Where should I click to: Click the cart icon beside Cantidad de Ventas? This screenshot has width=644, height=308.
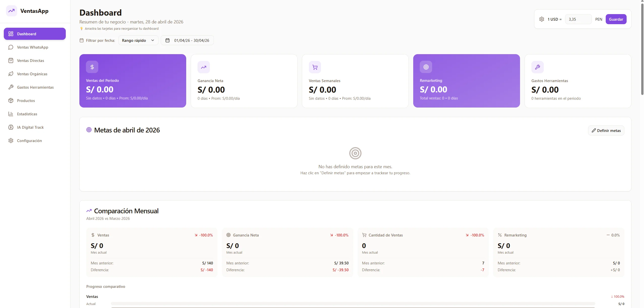pos(364,235)
